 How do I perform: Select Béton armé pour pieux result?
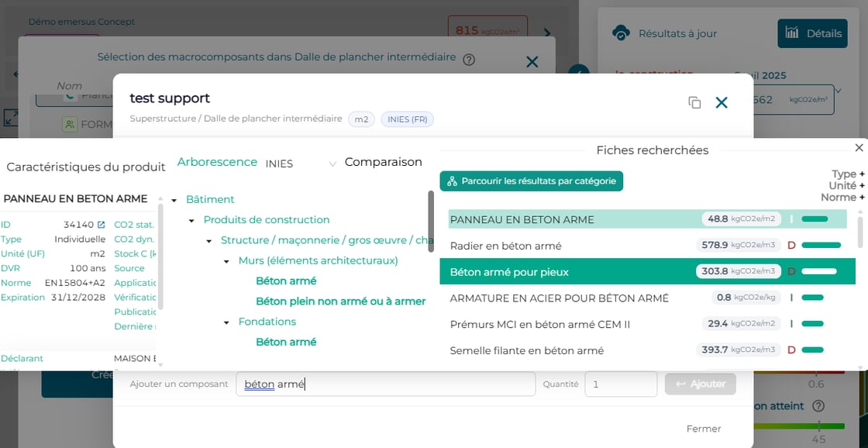(648, 271)
